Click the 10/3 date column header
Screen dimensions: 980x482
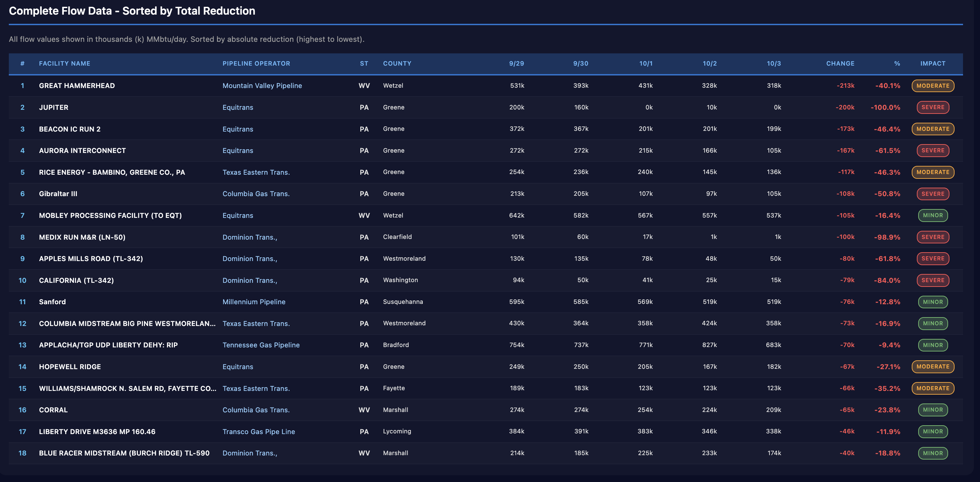click(x=774, y=64)
